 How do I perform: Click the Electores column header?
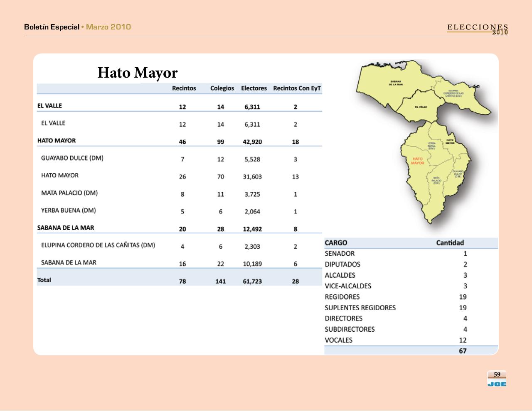(254, 88)
